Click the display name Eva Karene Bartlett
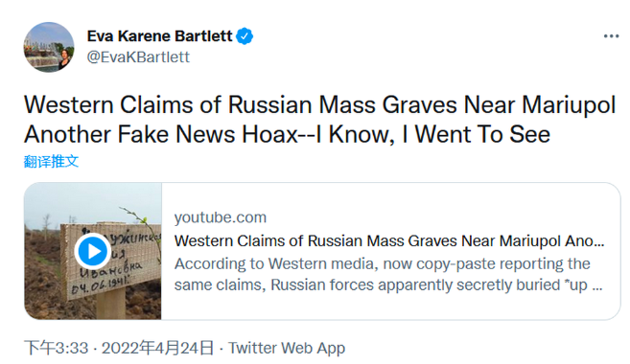 [x=159, y=36]
